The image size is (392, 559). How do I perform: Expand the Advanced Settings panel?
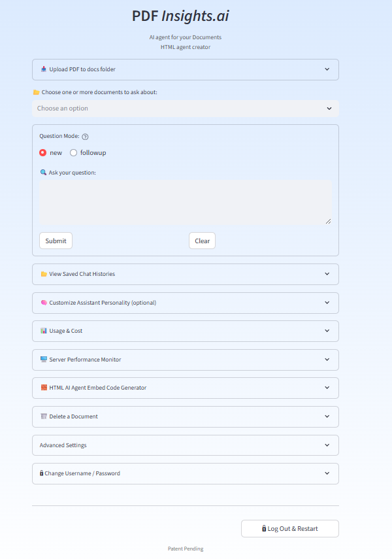[186, 445]
